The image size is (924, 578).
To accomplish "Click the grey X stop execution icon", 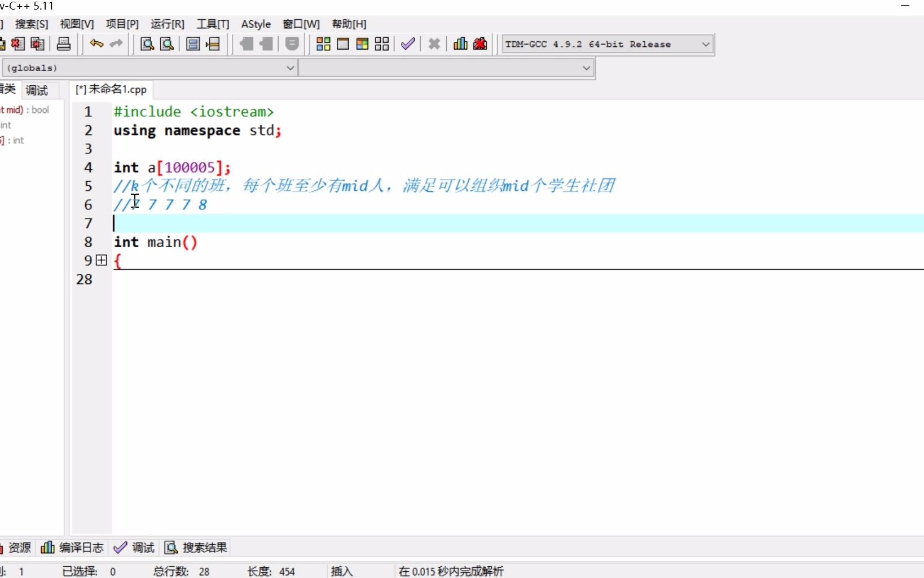I will click(x=434, y=44).
